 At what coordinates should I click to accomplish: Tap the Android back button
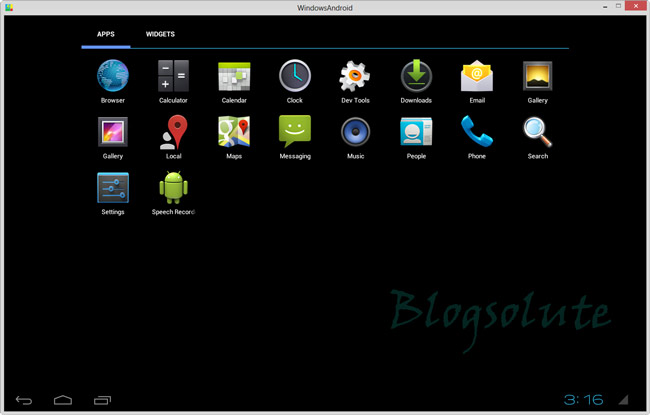(x=24, y=400)
